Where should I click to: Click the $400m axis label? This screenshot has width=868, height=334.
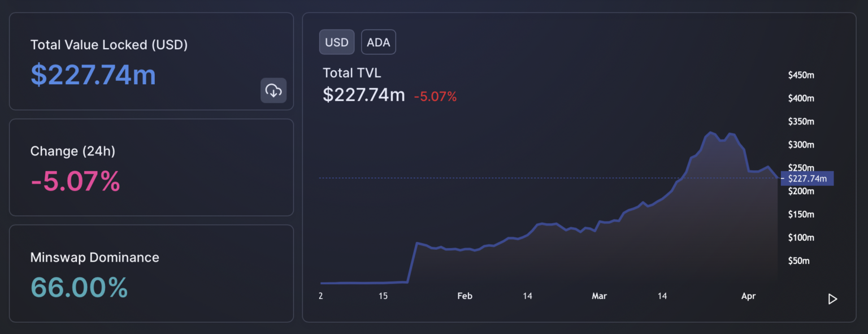pos(801,98)
